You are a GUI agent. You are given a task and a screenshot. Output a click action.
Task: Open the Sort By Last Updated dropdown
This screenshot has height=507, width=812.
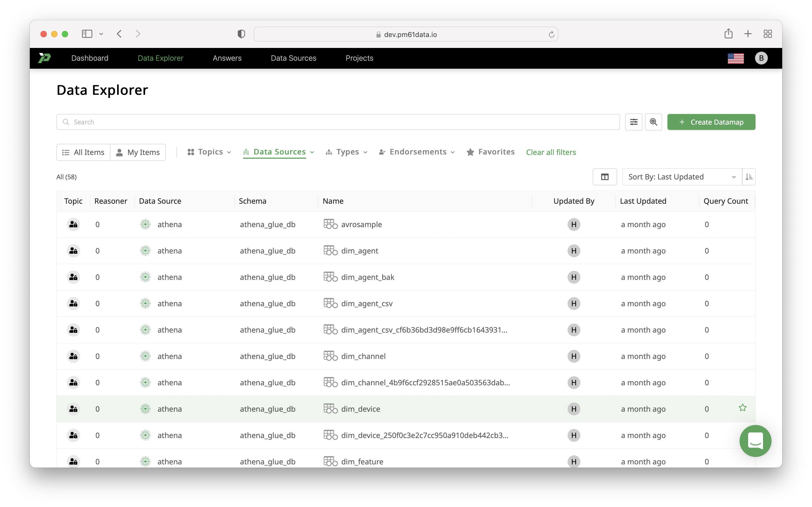click(682, 177)
